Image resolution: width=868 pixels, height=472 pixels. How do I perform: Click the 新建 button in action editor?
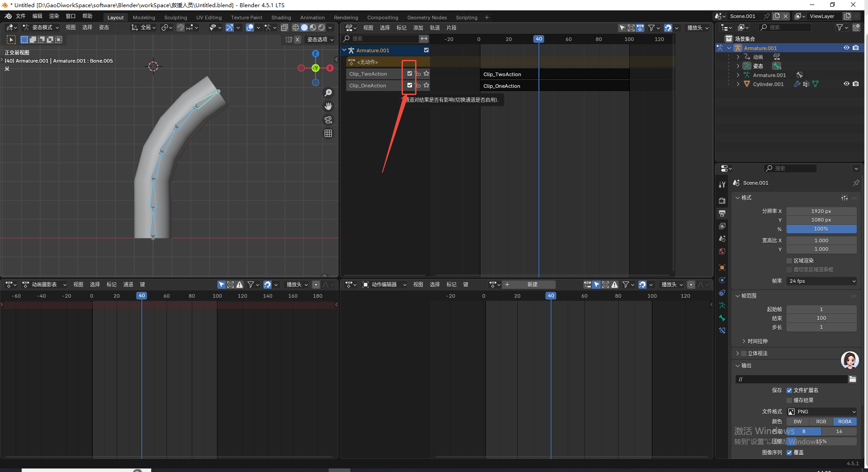pyautogui.click(x=532, y=285)
